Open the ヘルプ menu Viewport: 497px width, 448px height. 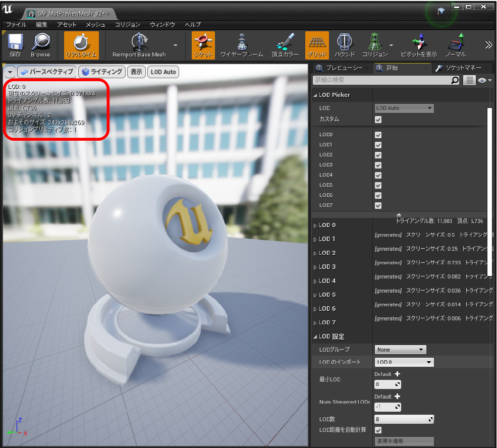tap(193, 24)
